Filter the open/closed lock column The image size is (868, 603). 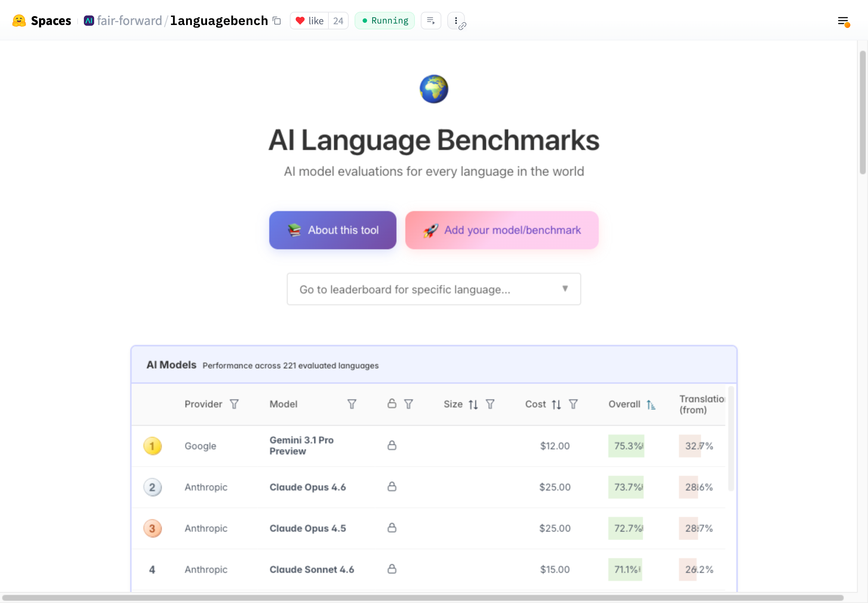pos(409,404)
